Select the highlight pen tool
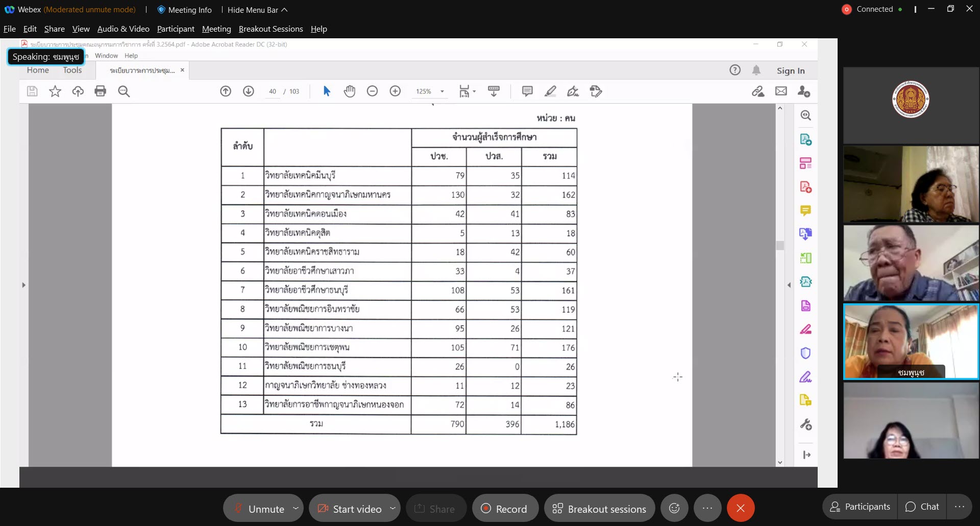The image size is (980, 526). 550,91
